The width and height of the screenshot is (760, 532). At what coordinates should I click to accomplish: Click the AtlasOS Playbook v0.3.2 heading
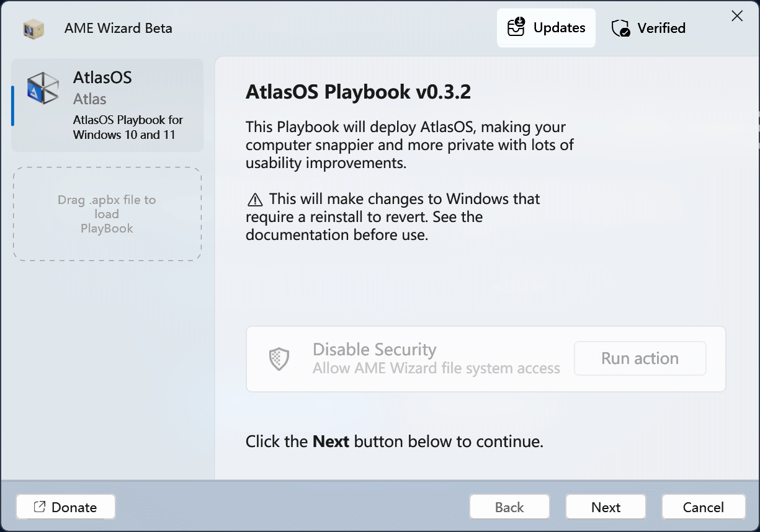point(359,92)
